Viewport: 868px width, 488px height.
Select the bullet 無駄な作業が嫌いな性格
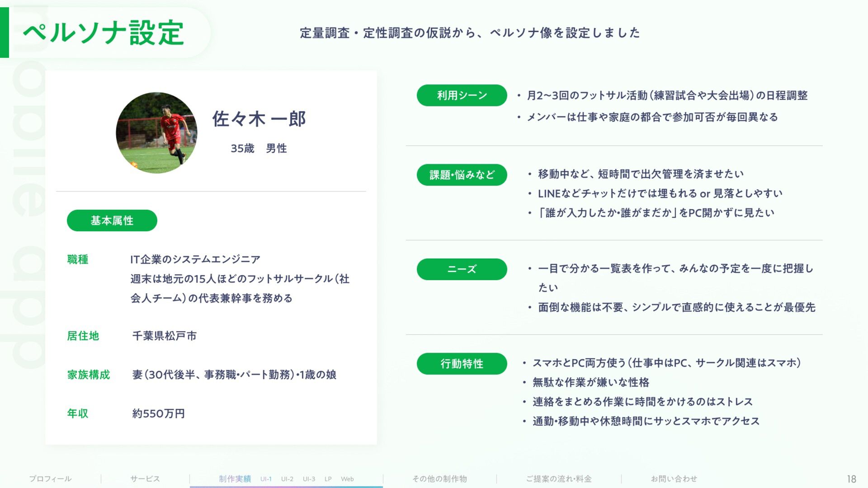591,382
